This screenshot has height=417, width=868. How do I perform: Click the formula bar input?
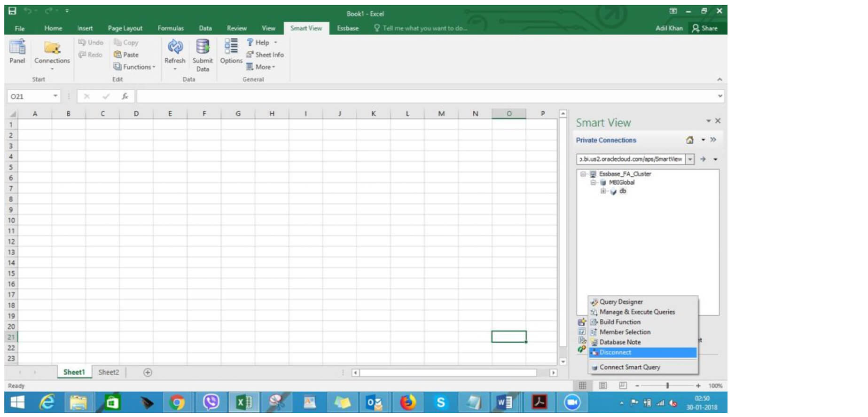(x=425, y=96)
